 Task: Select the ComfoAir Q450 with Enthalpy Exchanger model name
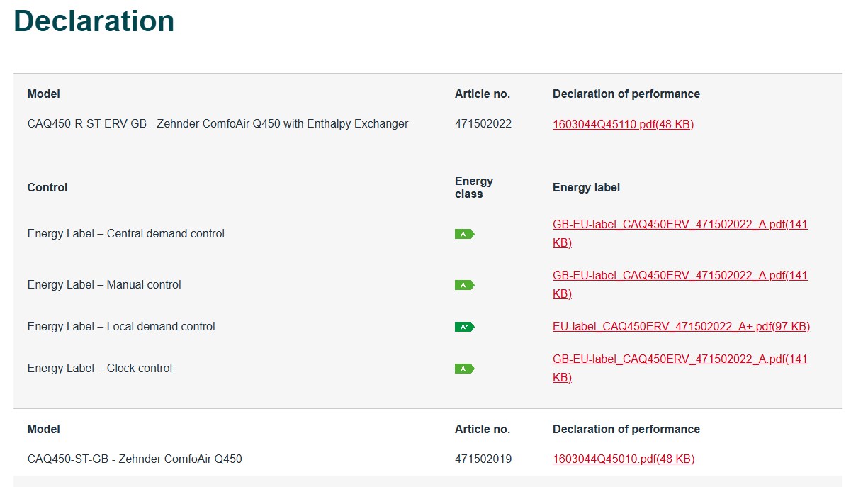(218, 124)
